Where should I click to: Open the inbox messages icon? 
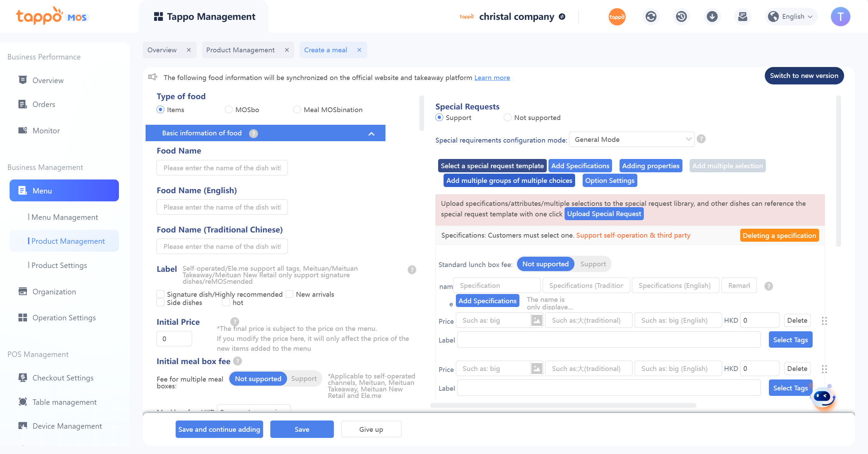tap(743, 16)
